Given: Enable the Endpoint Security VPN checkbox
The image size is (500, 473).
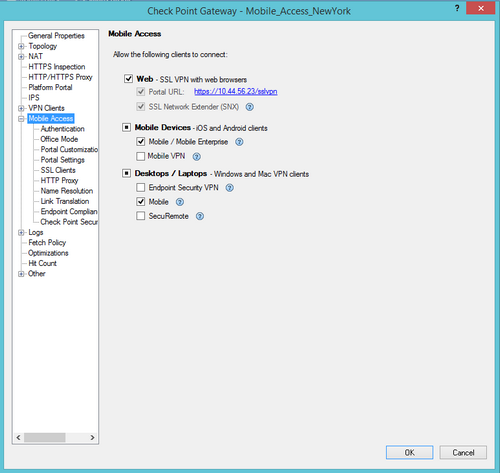Looking at the screenshot, I should [141, 187].
